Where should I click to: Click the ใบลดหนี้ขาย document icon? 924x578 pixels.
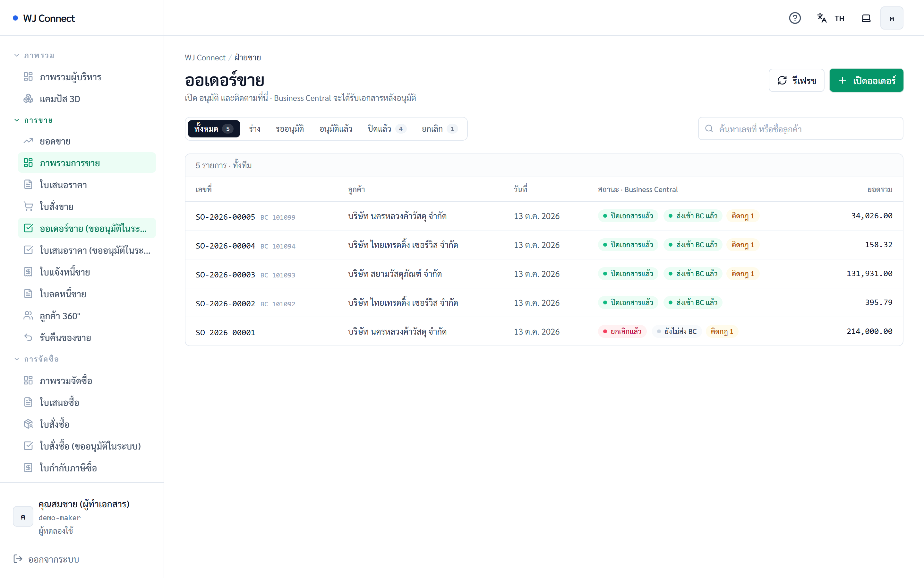(x=28, y=293)
